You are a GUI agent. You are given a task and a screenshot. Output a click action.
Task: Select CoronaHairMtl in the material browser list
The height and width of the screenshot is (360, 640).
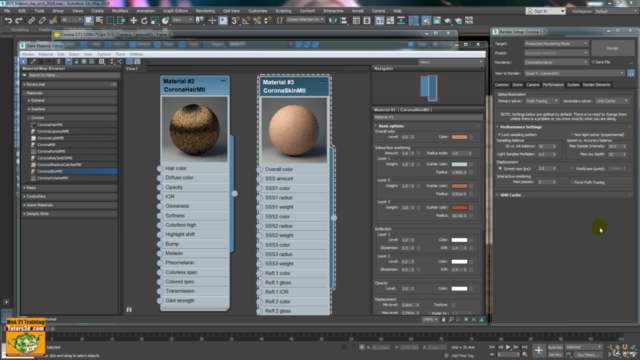(50, 125)
